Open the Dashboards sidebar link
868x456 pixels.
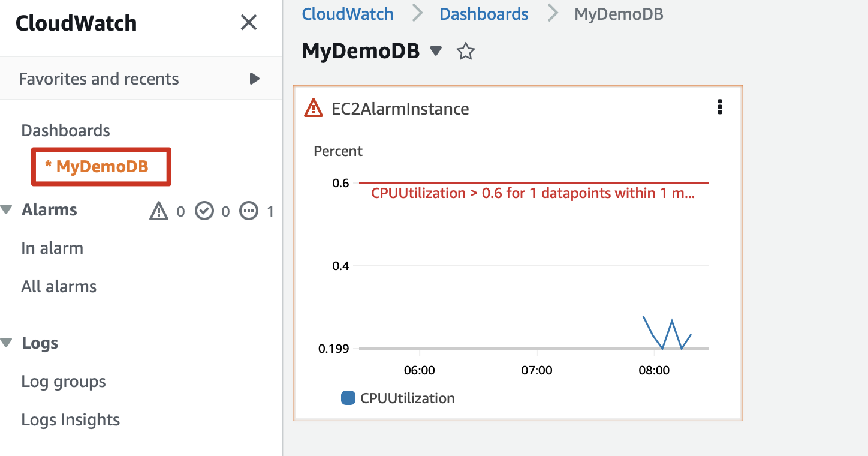coord(66,130)
